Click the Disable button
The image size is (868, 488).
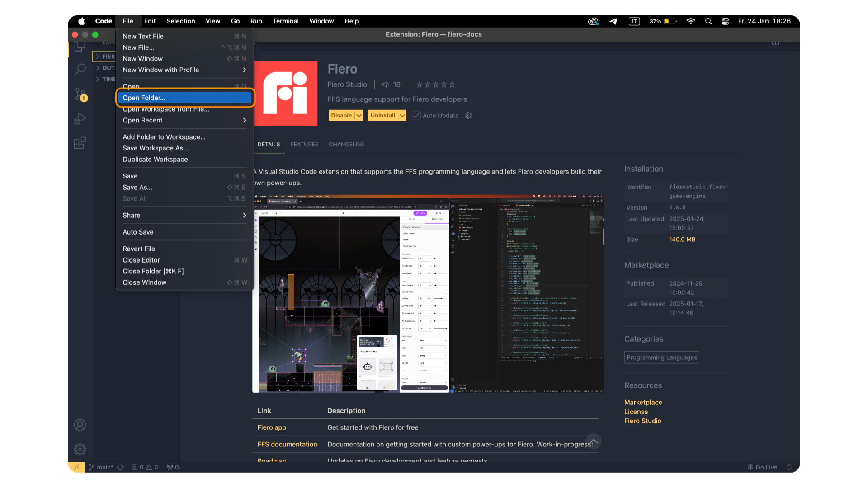pos(341,116)
